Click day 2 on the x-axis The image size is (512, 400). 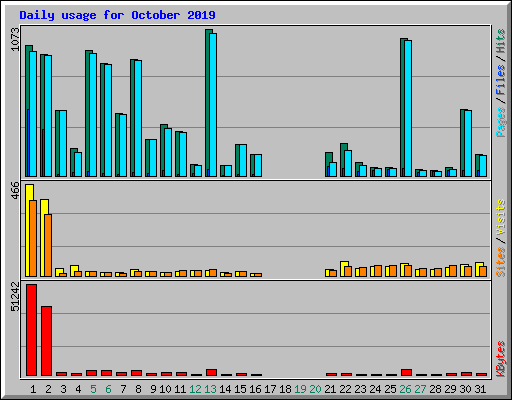coord(48,389)
